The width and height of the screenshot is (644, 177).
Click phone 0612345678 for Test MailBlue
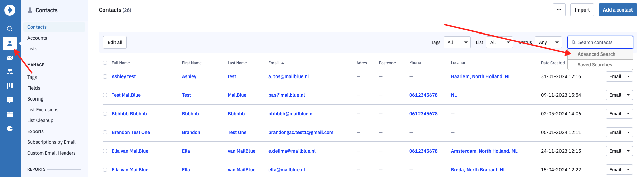tap(423, 95)
